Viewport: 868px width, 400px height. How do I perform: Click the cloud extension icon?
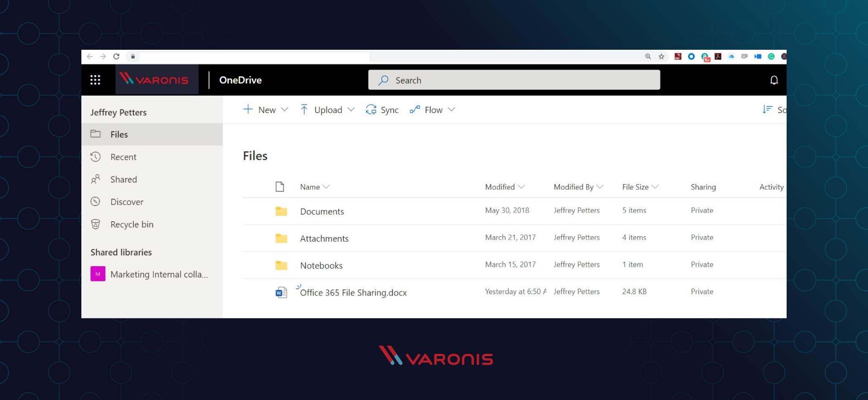pyautogui.click(x=731, y=57)
